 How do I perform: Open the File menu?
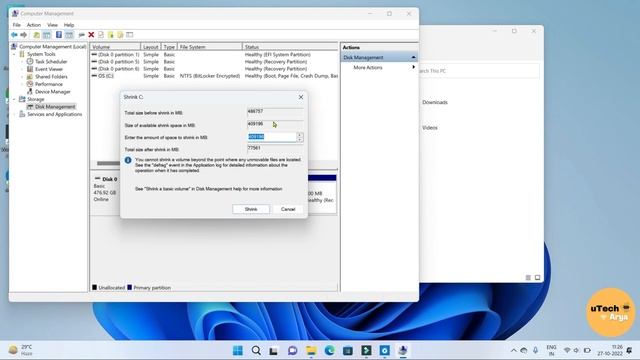point(17,25)
